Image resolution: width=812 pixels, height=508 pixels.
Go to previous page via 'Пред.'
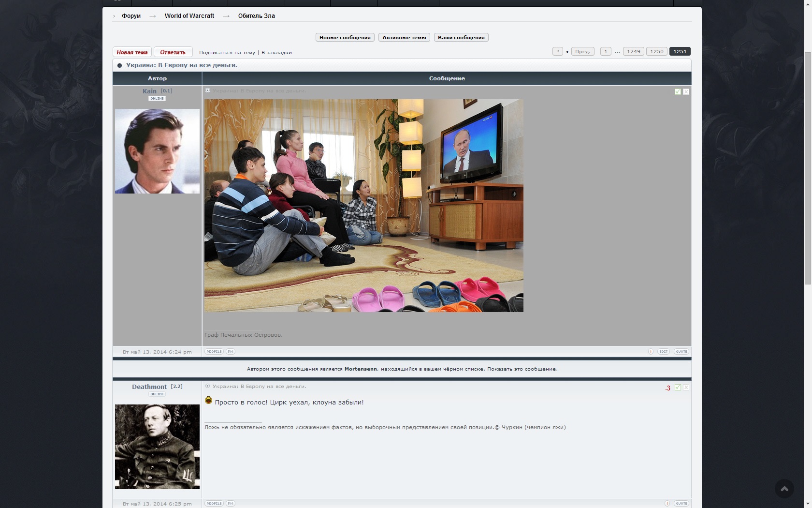(x=582, y=52)
